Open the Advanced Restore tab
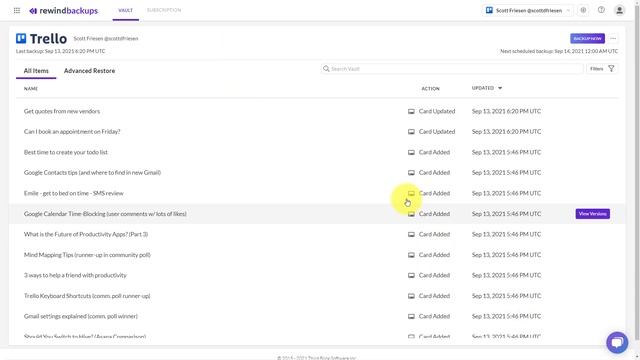 click(89, 71)
